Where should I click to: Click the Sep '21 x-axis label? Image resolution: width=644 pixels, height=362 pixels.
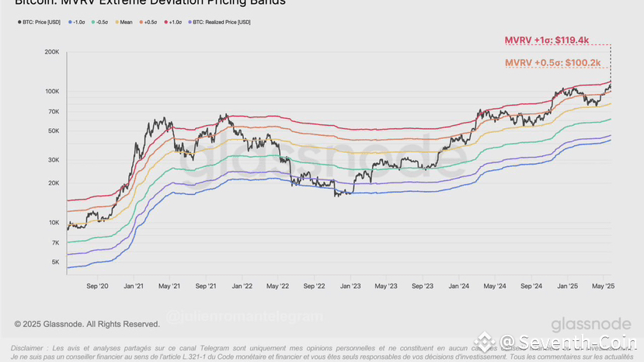click(206, 286)
